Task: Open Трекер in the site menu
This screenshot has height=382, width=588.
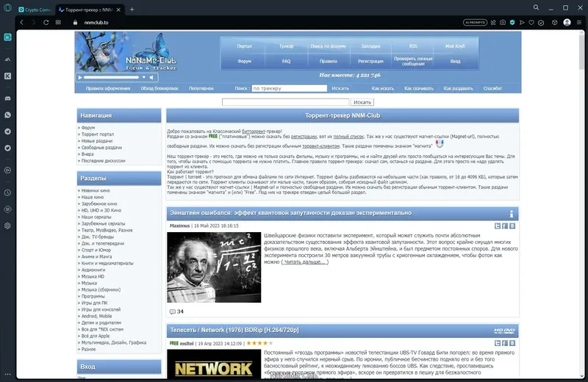Action: 286,46
